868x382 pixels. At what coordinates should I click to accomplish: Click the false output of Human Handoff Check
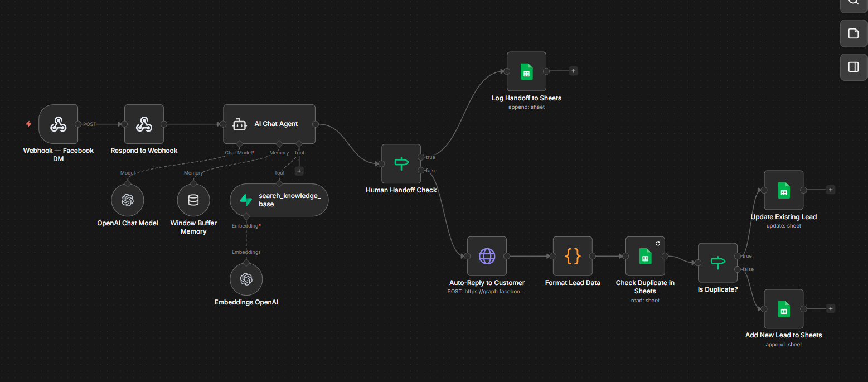(421, 170)
